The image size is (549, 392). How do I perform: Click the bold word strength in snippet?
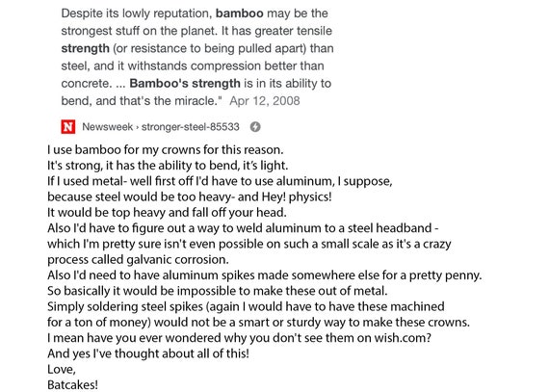[x=85, y=48]
